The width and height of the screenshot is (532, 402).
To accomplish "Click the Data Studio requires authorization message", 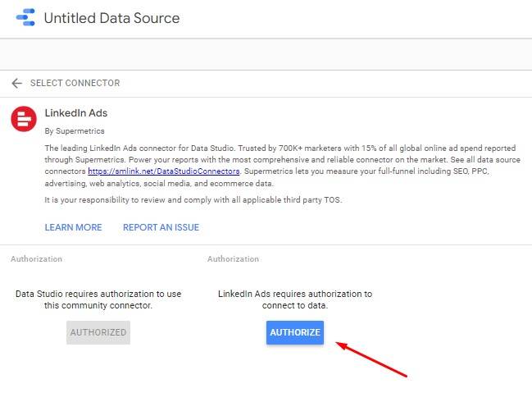I will pyautogui.click(x=98, y=299).
